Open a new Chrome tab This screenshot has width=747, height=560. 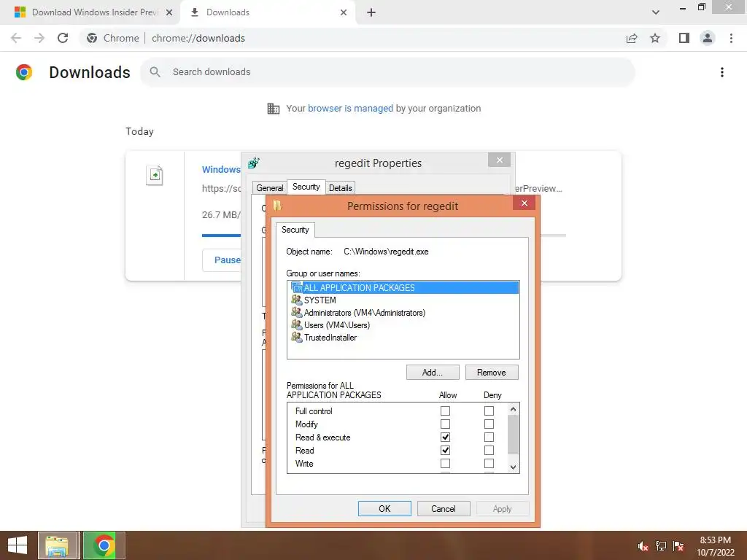click(371, 12)
